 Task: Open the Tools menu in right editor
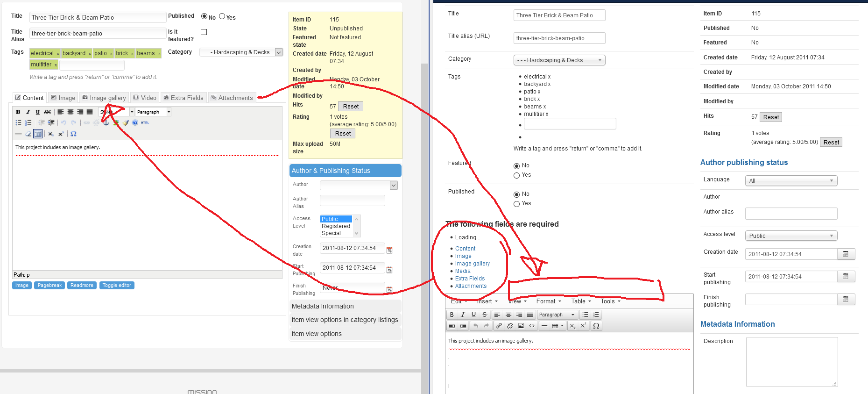coord(610,301)
